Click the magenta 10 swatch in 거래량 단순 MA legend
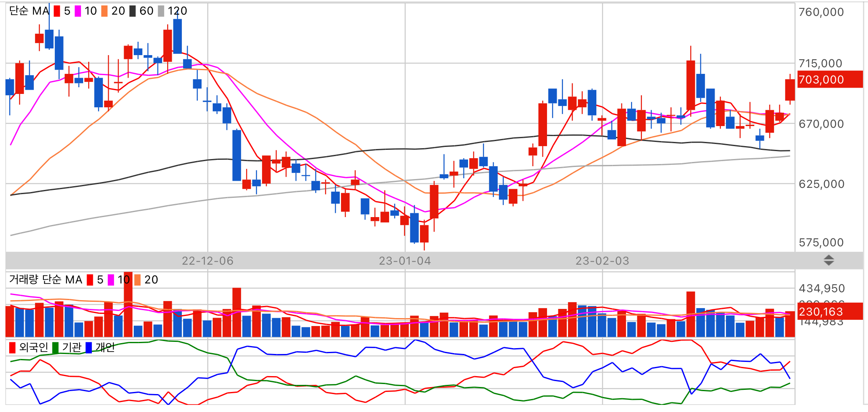 coord(111,280)
